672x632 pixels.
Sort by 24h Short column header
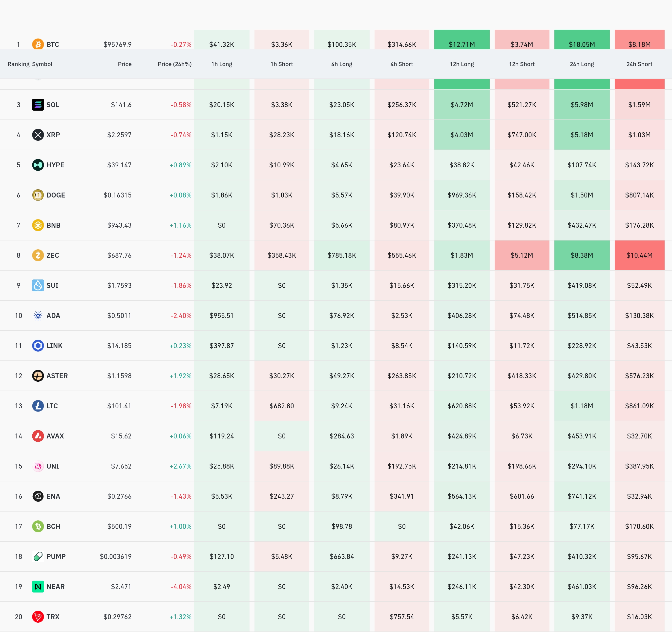pyautogui.click(x=639, y=64)
